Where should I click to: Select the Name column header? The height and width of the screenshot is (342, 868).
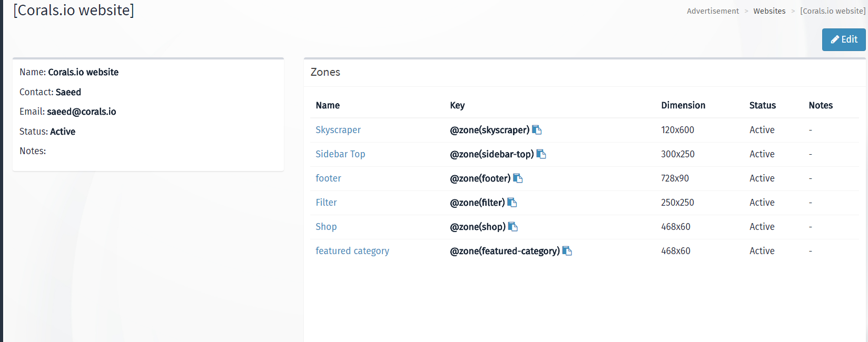point(328,105)
